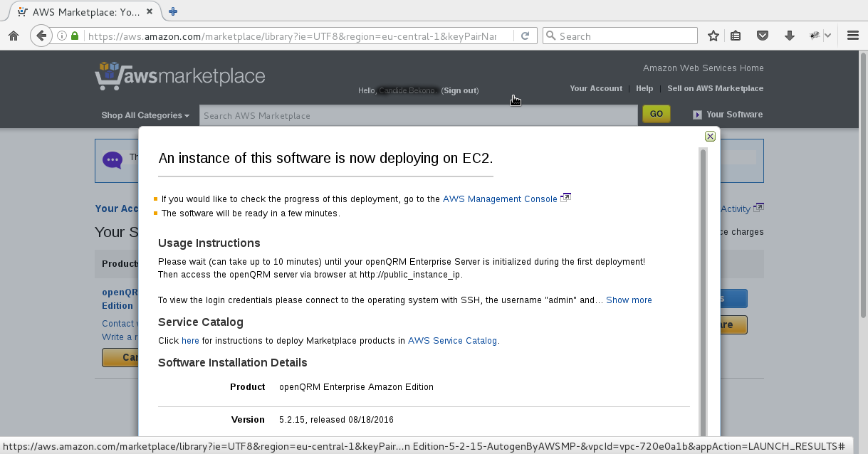The image size is (868, 454).
Task: Go back with the browser back arrow
Action: (x=41, y=36)
